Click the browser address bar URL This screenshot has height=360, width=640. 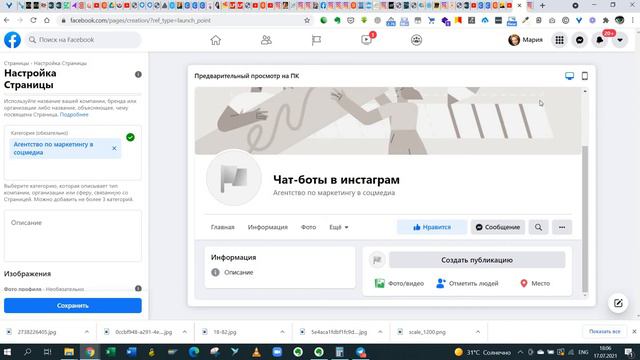(x=140, y=20)
